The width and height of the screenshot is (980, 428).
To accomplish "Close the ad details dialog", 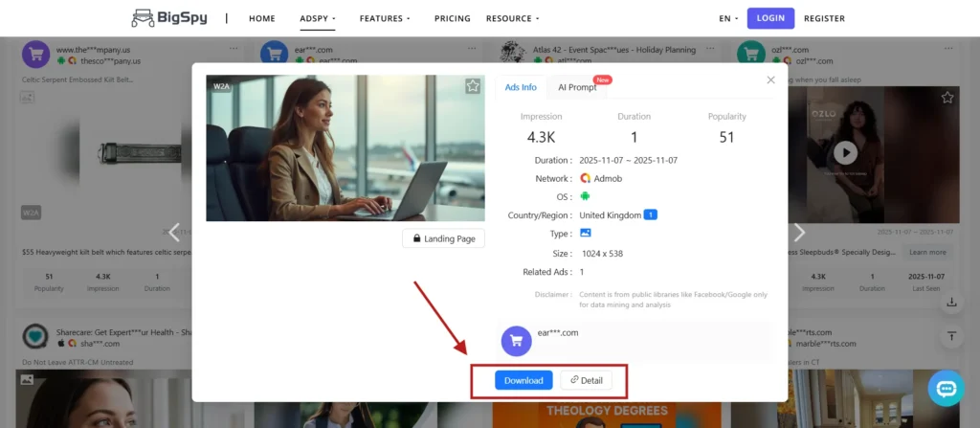I will 770,80.
